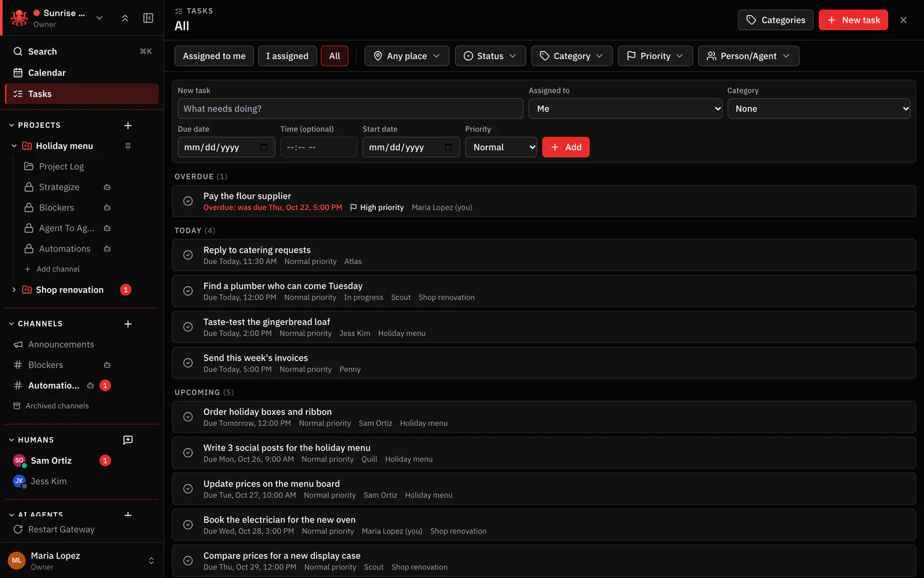Expand the Shop renovation project

coord(14,290)
